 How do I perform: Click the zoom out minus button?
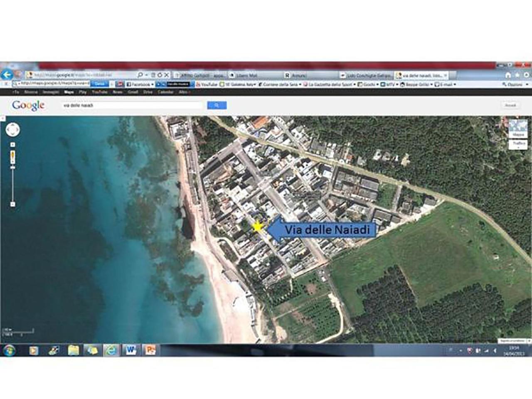(12, 204)
